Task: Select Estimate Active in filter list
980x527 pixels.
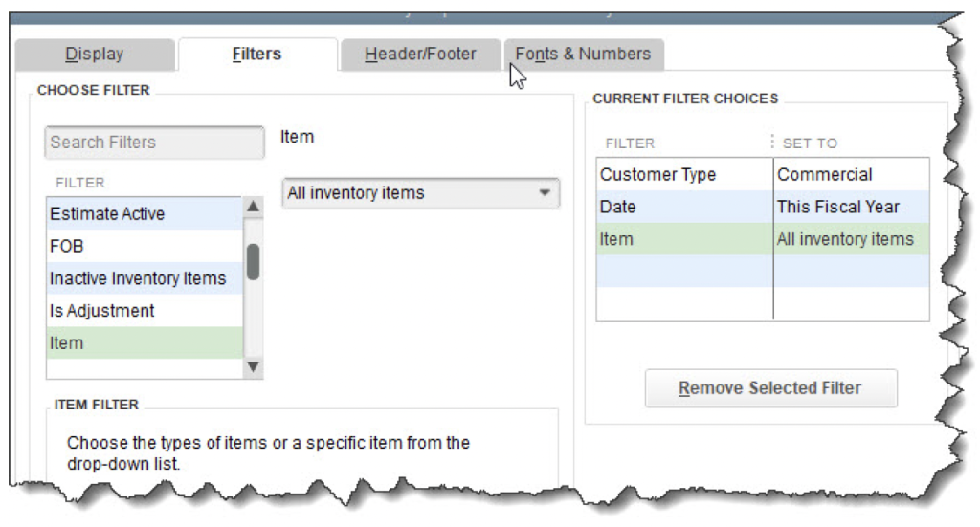Action: [x=144, y=214]
